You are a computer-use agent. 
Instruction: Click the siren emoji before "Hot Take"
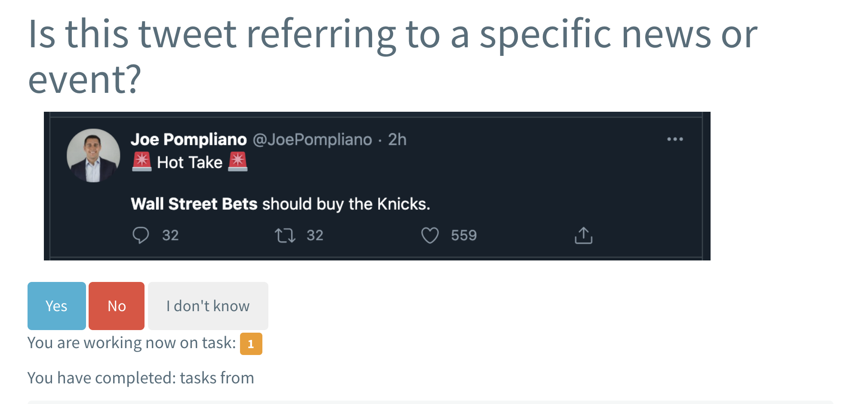click(x=142, y=162)
